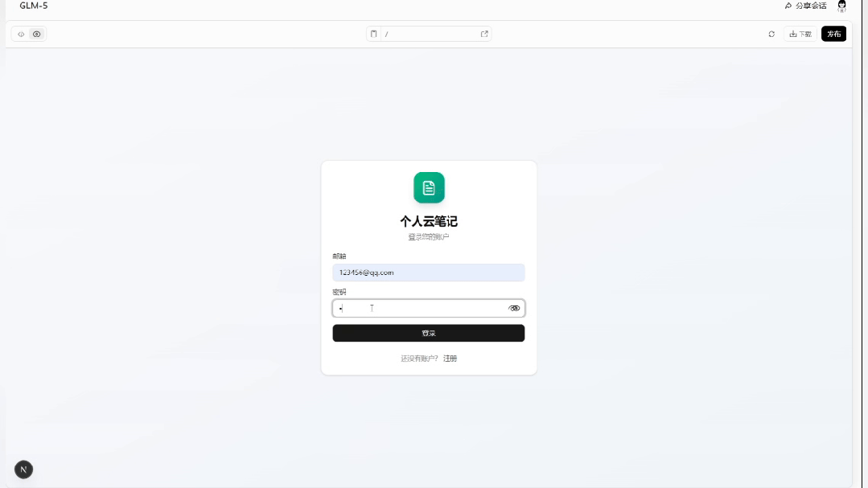This screenshot has width=868, height=488.
Task: Refresh the app preview
Action: pyautogui.click(x=771, y=34)
